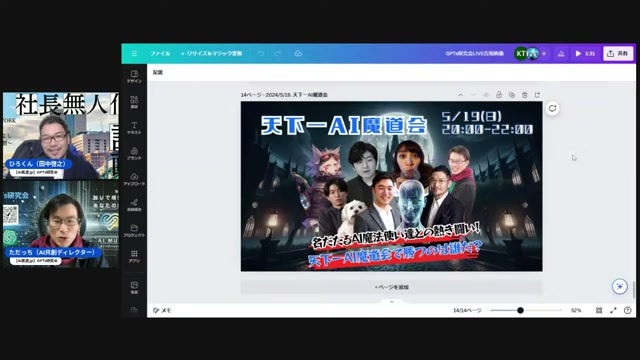640x360 pixels.
Task: Open the メモ notes button
Action: tap(162, 311)
